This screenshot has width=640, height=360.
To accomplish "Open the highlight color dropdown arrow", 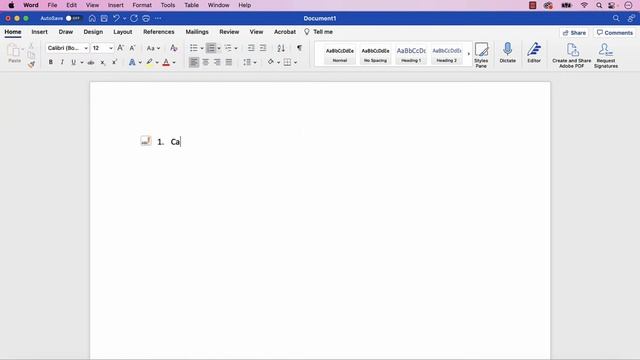I will click(157, 62).
